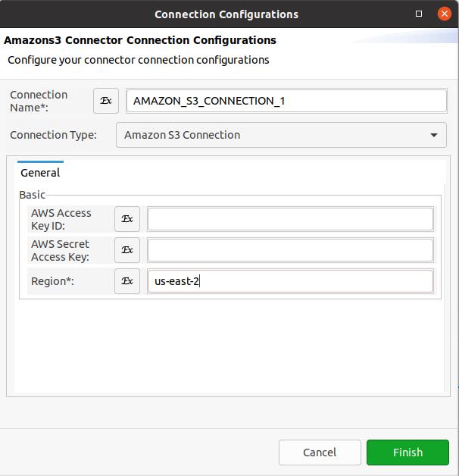Toggle expression button for AWS Access Key ID
The width and height of the screenshot is (459, 476).
point(127,219)
